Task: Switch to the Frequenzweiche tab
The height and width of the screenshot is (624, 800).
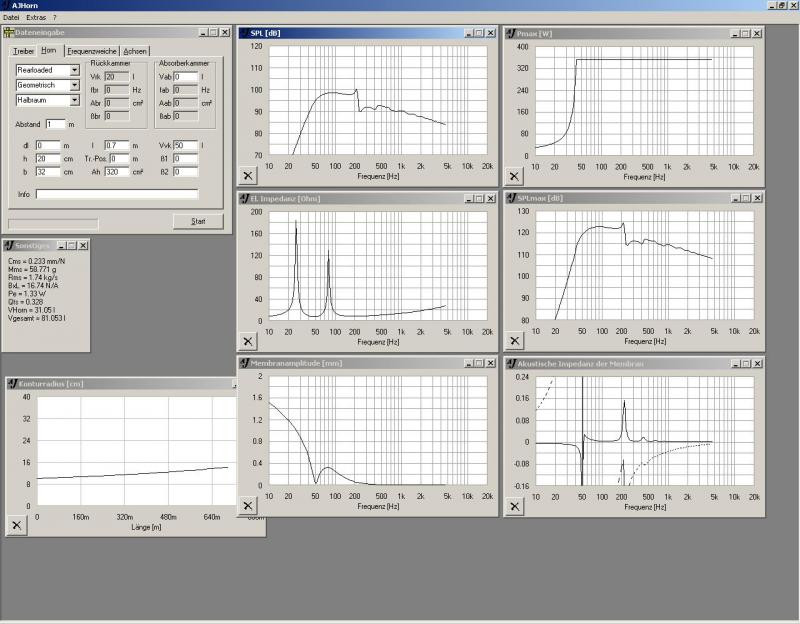Action: (92, 51)
